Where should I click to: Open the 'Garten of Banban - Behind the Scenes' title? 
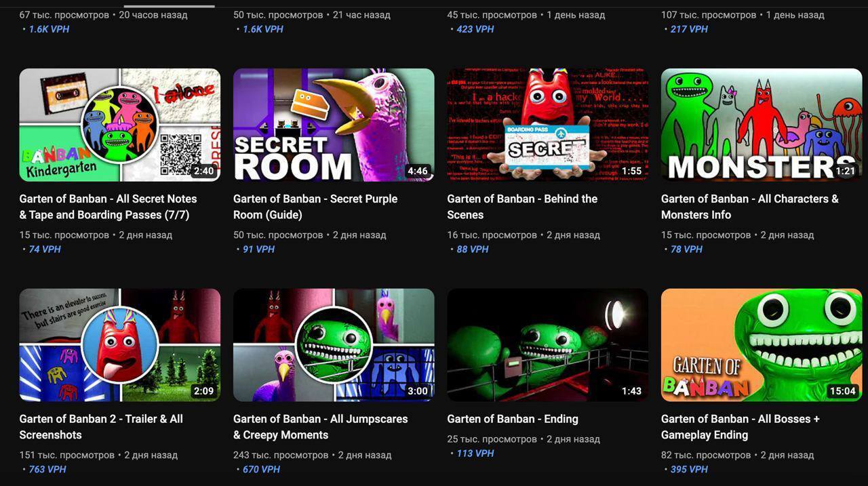[x=522, y=207]
